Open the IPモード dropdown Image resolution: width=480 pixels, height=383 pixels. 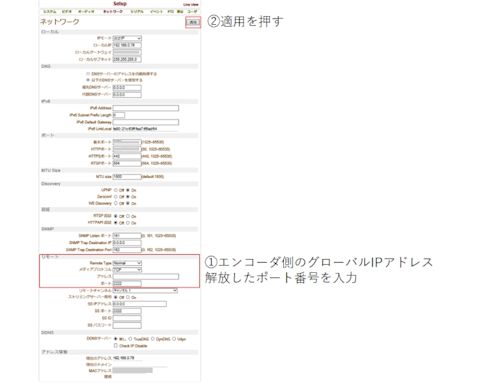[127, 38]
